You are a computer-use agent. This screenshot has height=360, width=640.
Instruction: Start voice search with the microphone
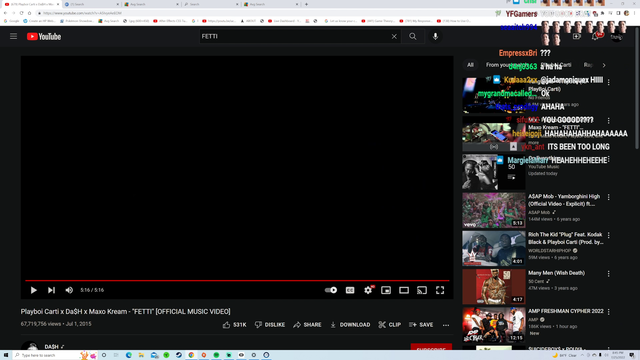[x=435, y=36]
